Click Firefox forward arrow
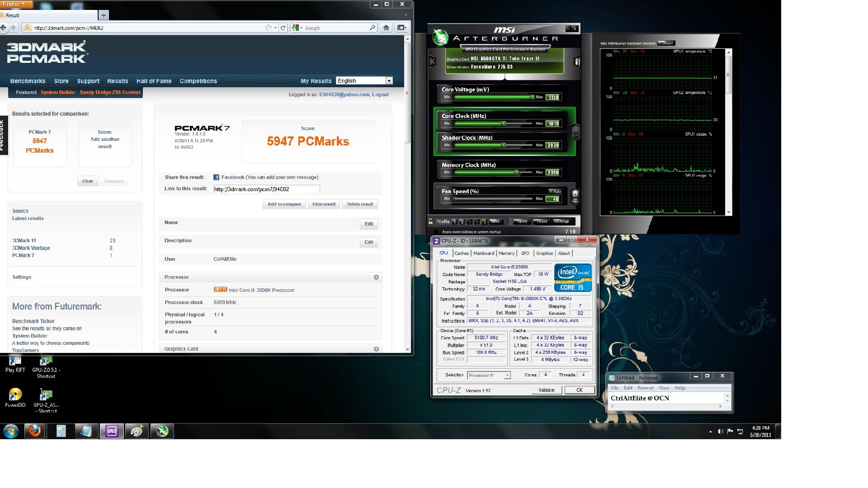Screen dimensions: 868x488 tap(13, 28)
